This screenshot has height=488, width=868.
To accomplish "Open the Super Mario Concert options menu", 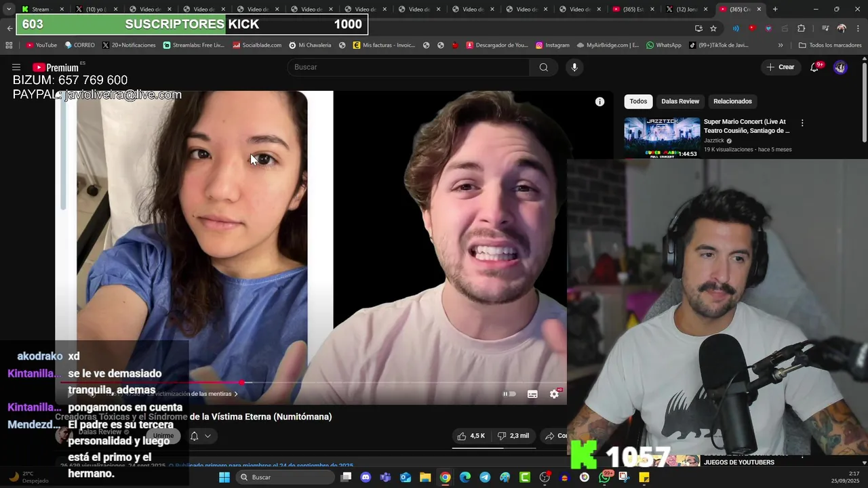I will coord(802,123).
